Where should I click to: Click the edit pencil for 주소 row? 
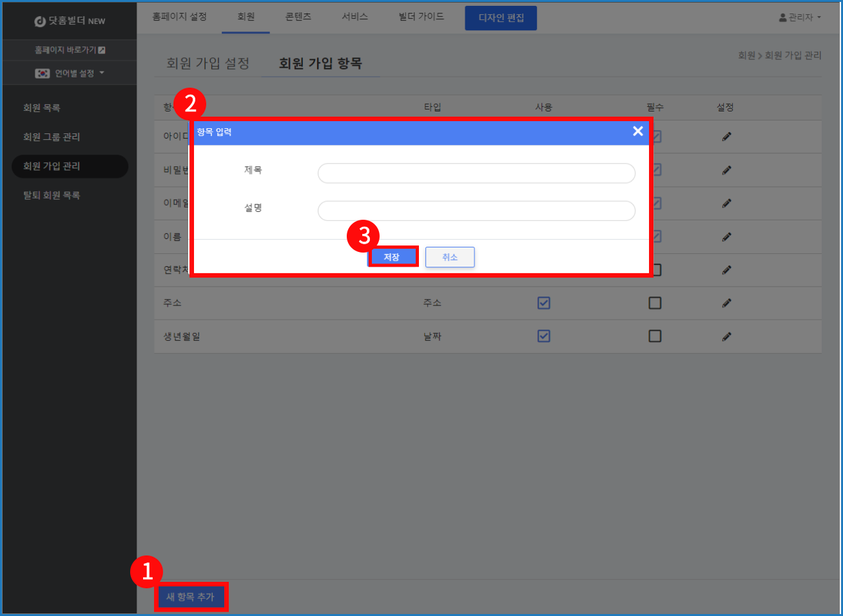coord(726,303)
